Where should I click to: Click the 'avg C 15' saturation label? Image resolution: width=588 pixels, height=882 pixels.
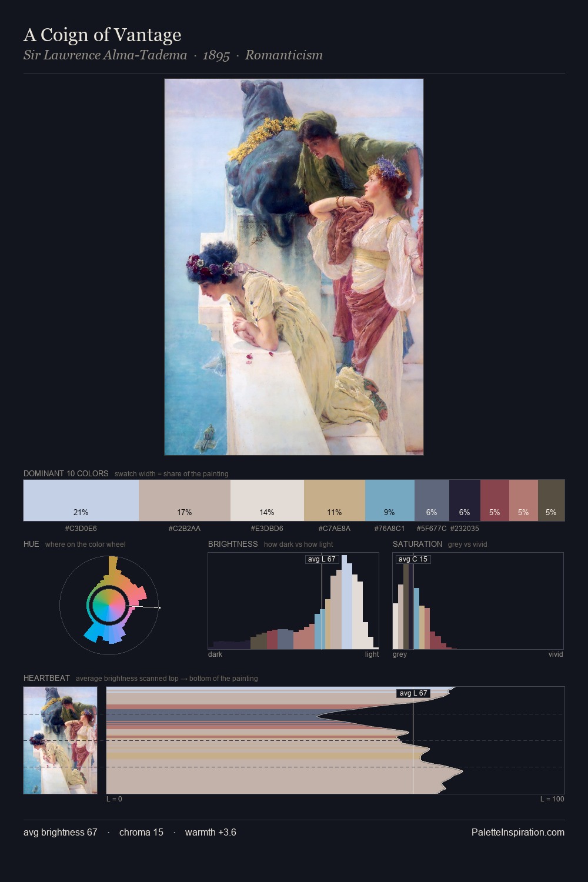click(413, 559)
